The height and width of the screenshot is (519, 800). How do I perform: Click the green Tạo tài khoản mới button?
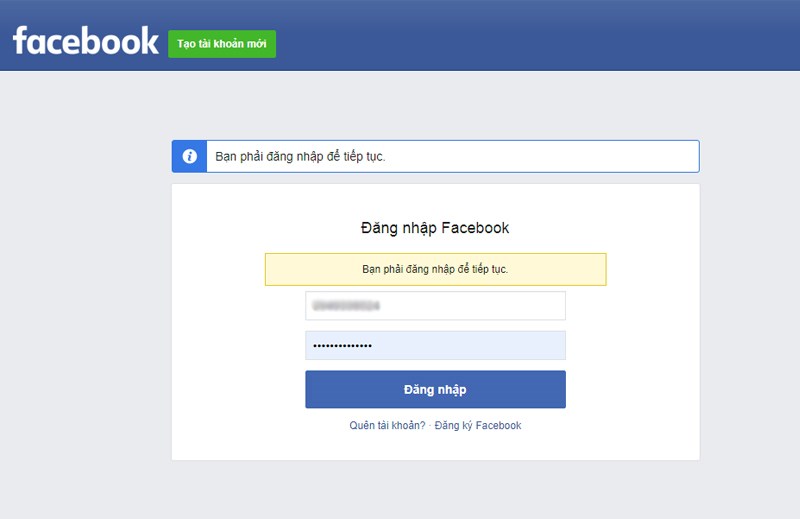click(222, 44)
